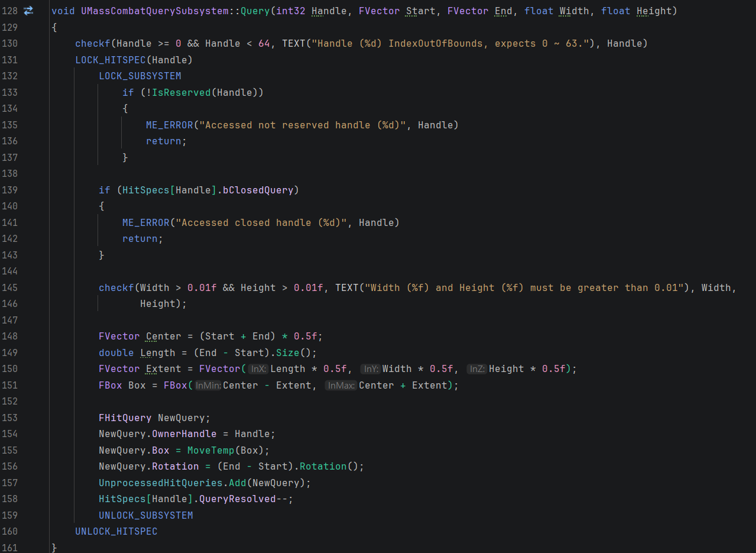Click the InMax: parameter hint
Viewport: 756px width, 553px height.
coord(341,386)
